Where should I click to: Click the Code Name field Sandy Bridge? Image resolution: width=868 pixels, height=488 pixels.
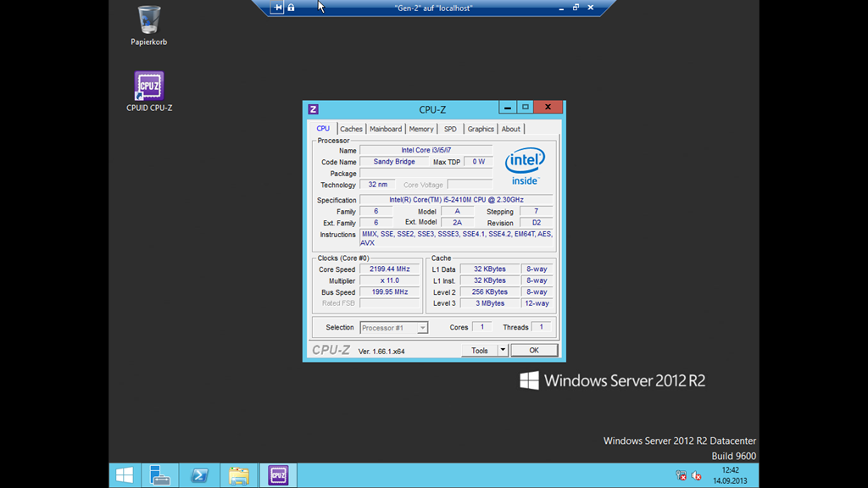click(x=394, y=162)
